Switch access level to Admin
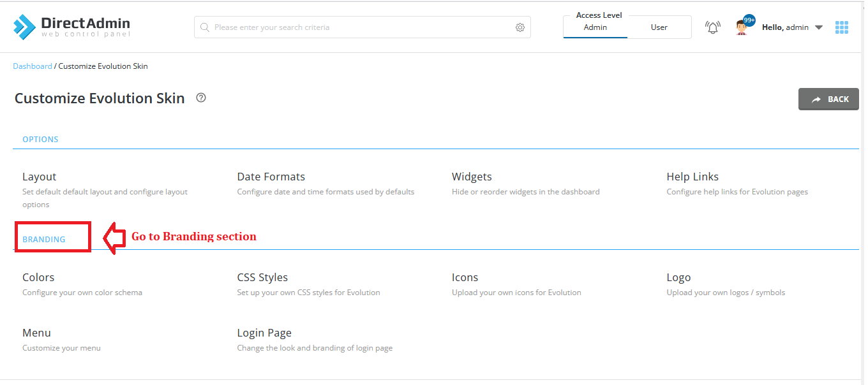The width and height of the screenshot is (868, 385). (595, 27)
